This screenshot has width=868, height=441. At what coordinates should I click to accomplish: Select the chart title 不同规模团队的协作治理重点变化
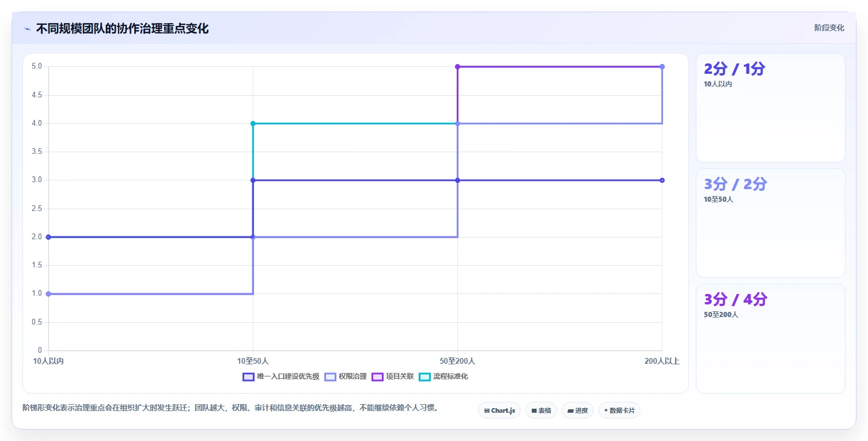point(122,29)
